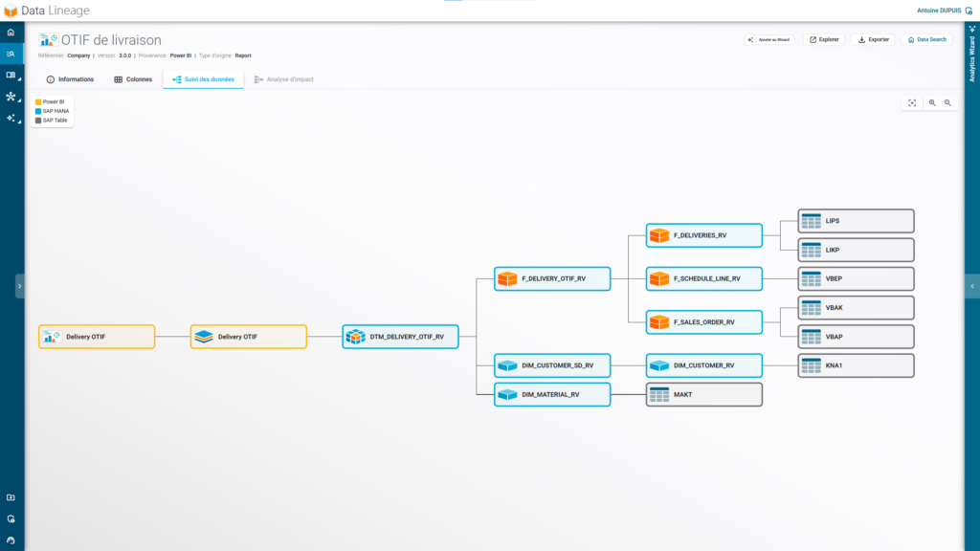980x551 pixels.
Task: Click the Exporter button
Action: point(872,39)
